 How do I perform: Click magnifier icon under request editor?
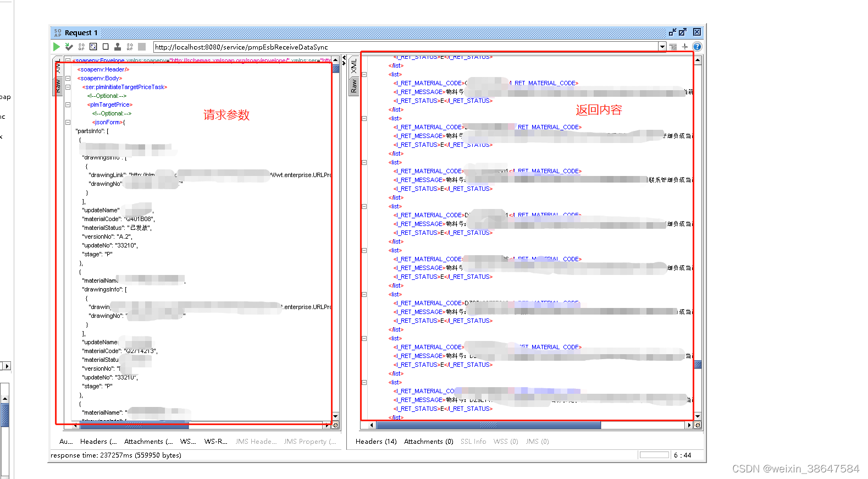pos(335,425)
